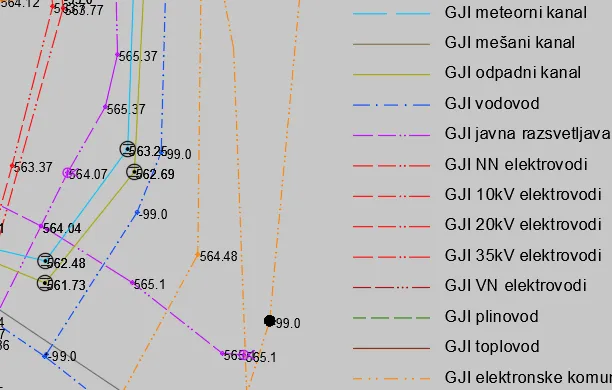Select the 'GJI mešani kanal' legend label
The height and width of the screenshot is (390, 612).
(510, 42)
